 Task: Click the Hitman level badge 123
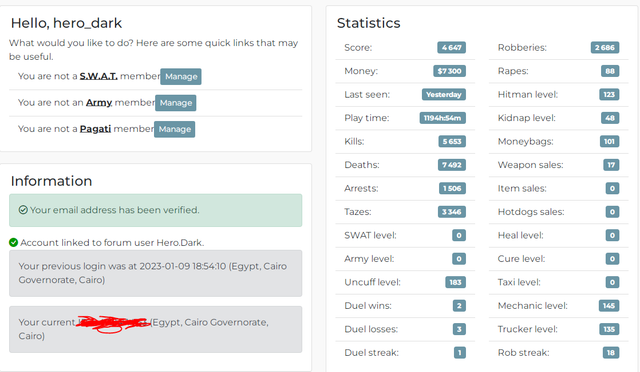609,94
